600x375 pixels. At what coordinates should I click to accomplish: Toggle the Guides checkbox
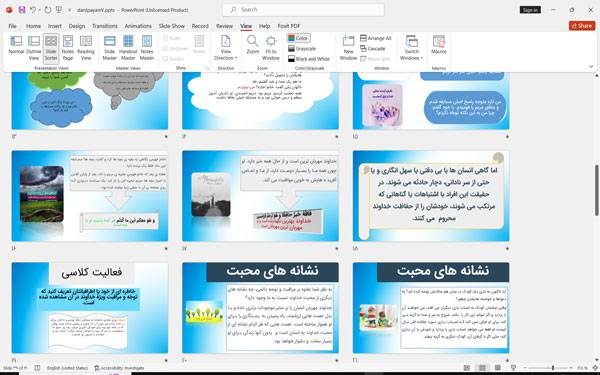(173, 59)
